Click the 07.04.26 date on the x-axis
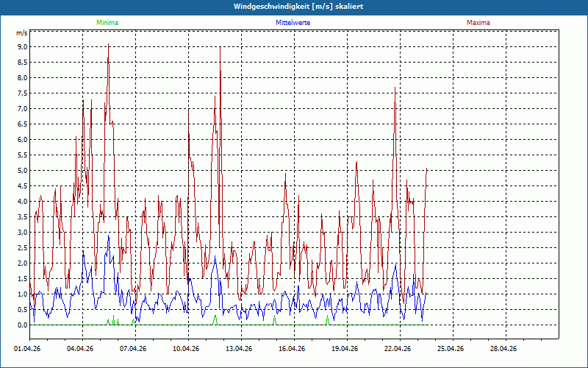 (135, 349)
